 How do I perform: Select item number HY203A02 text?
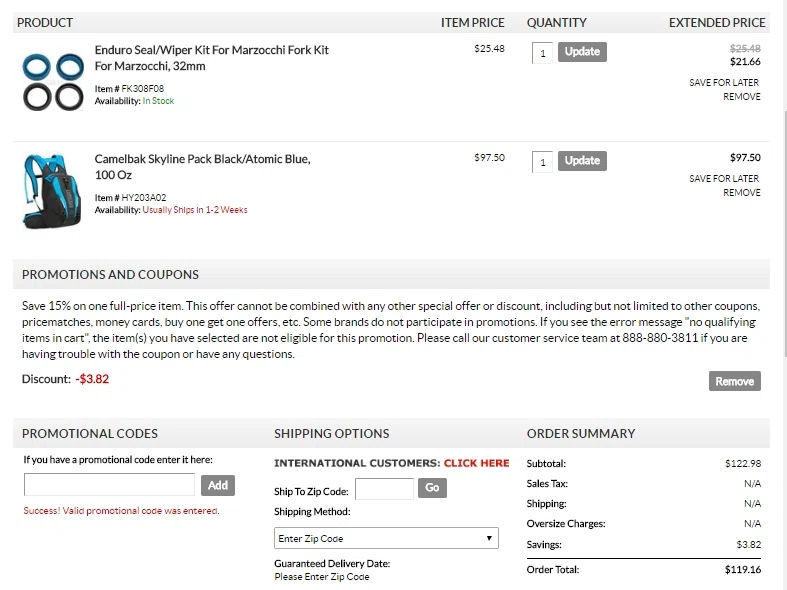(144, 198)
